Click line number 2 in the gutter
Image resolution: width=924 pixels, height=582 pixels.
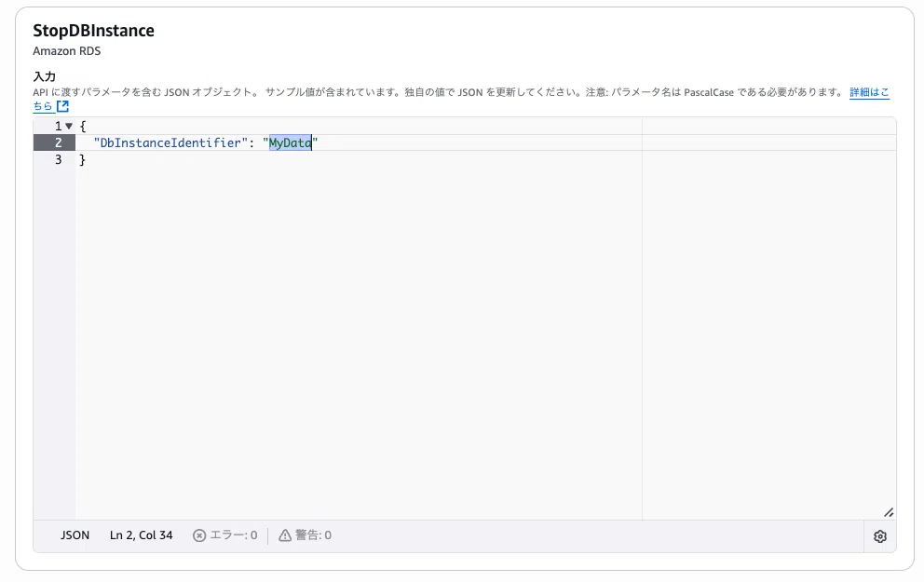click(58, 142)
